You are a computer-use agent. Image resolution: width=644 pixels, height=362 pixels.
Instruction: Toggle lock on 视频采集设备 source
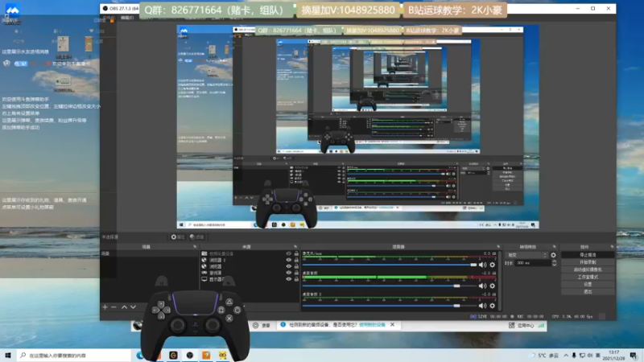(x=296, y=253)
